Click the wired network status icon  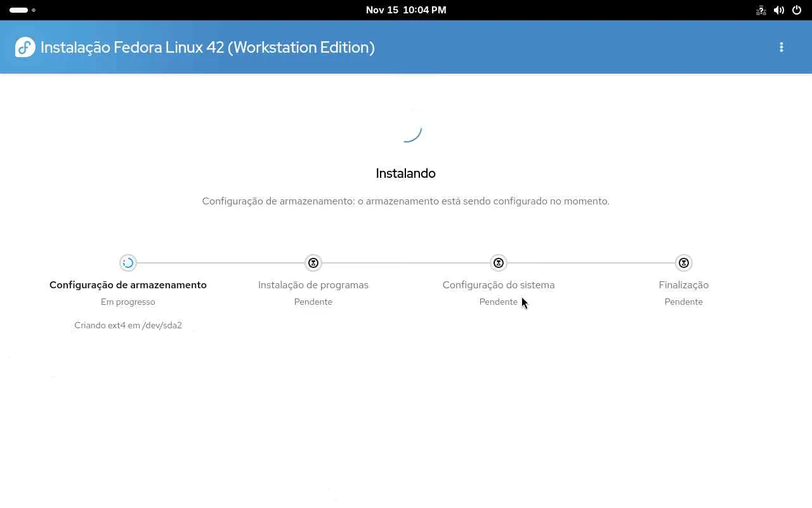pos(761,10)
